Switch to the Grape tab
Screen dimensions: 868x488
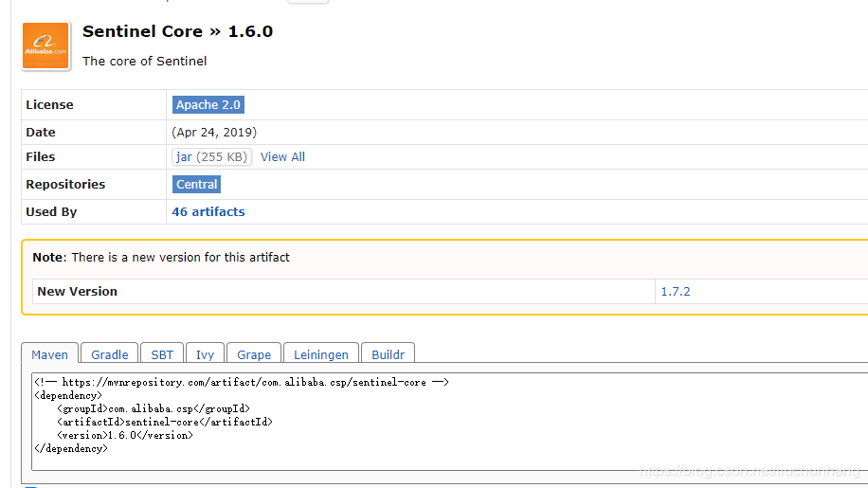tap(254, 354)
